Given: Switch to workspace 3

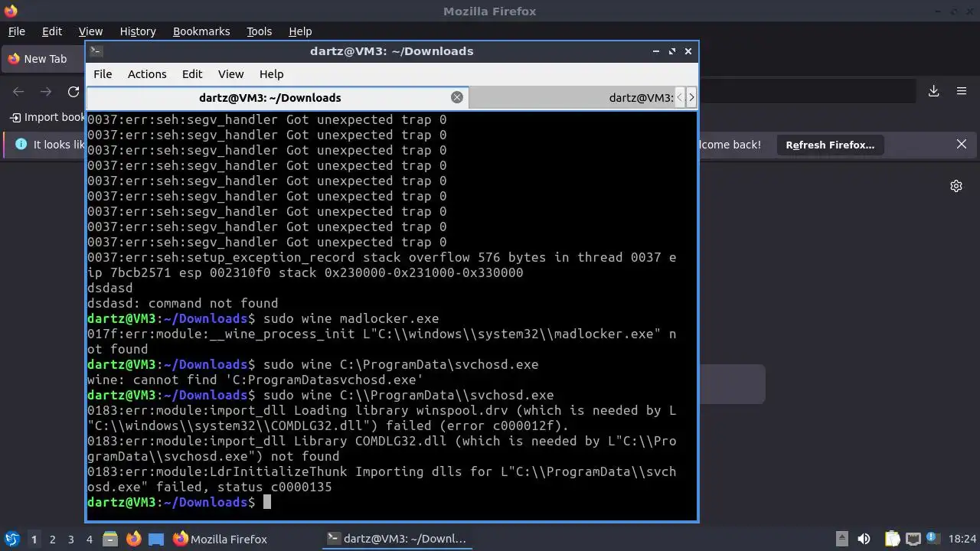Looking at the screenshot, I should pos(71,540).
